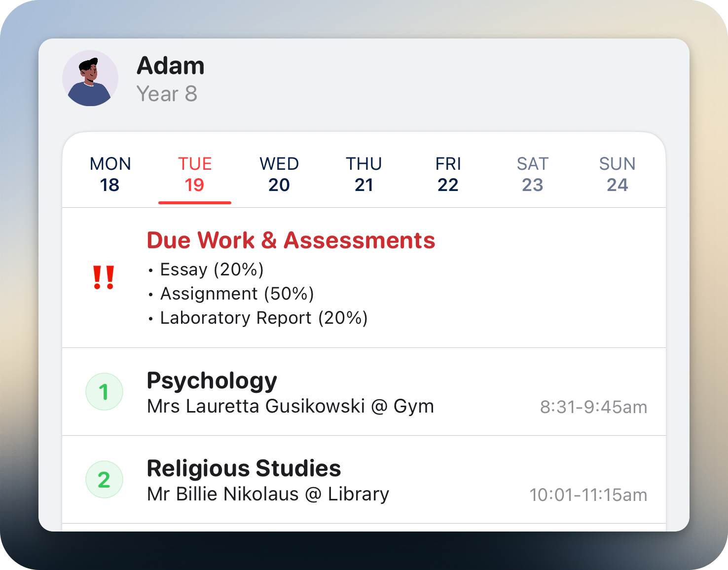Select the Laboratory Report (20%) item
Viewport: 728px width, 570px height.
[x=264, y=318]
